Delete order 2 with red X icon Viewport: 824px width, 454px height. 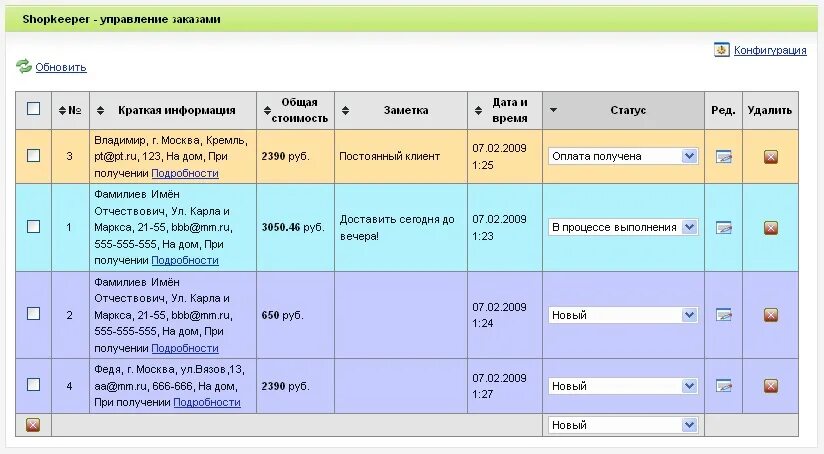point(771,315)
